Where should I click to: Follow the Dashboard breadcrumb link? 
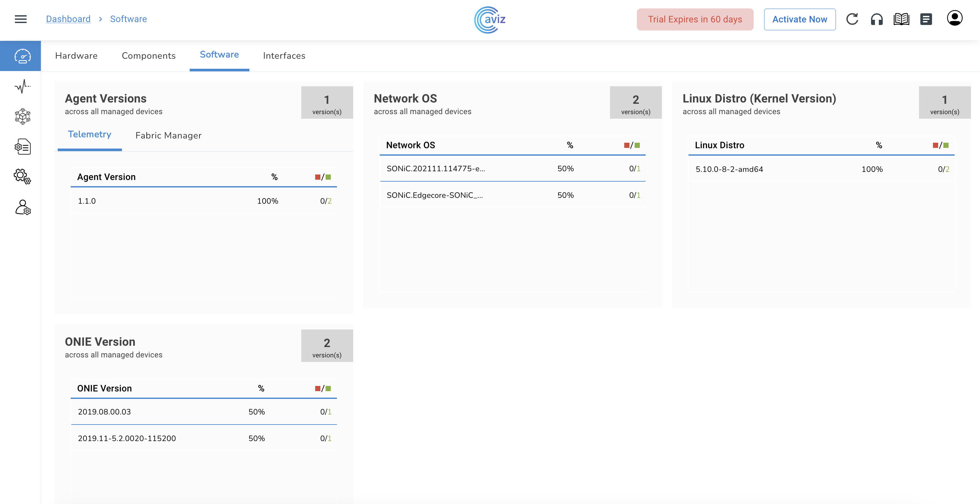68,19
